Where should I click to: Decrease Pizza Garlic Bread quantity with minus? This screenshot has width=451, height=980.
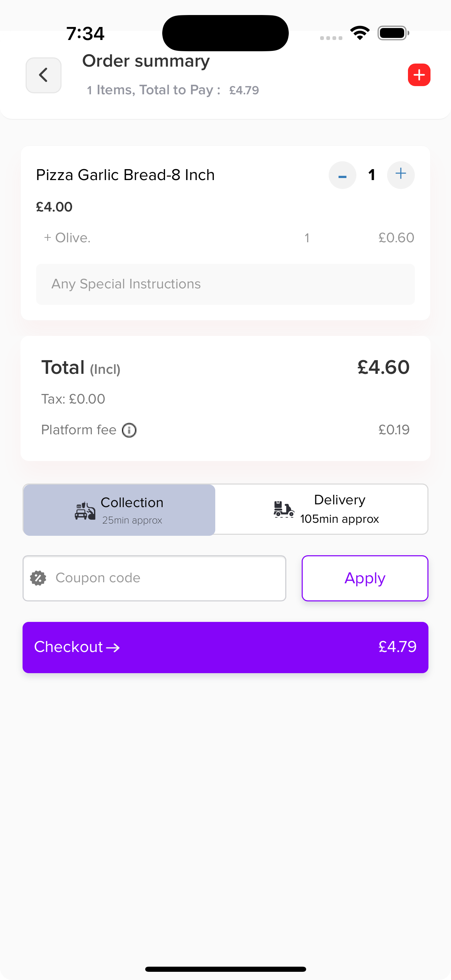point(342,175)
